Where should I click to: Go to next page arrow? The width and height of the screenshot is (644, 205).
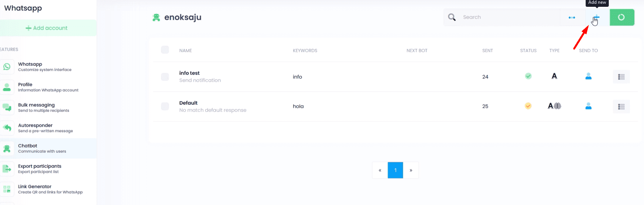411,170
